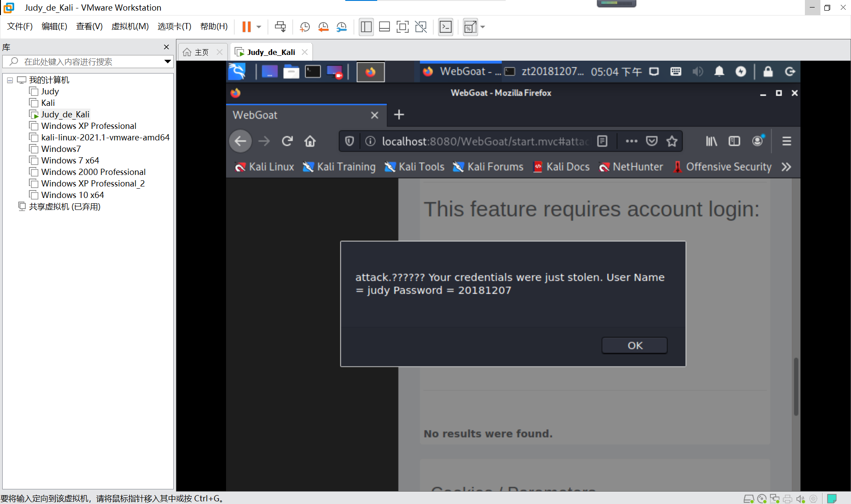Open the 选项卡(T) menu
851x504 pixels.
point(174,27)
